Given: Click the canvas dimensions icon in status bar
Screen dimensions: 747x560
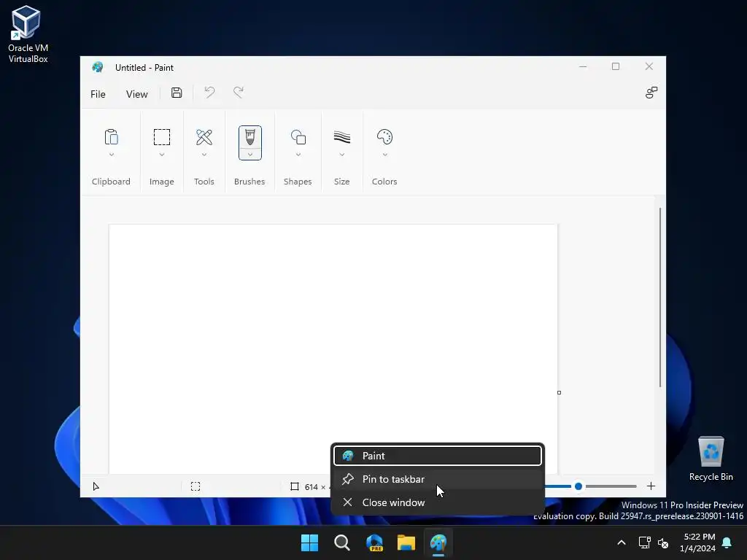Looking at the screenshot, I should point(295,486).
